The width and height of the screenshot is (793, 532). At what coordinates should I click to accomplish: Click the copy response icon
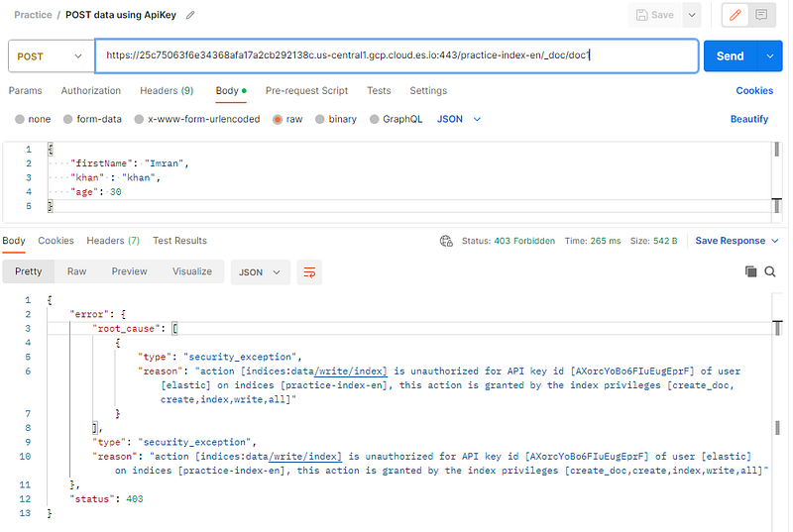(x=750, y=271)
